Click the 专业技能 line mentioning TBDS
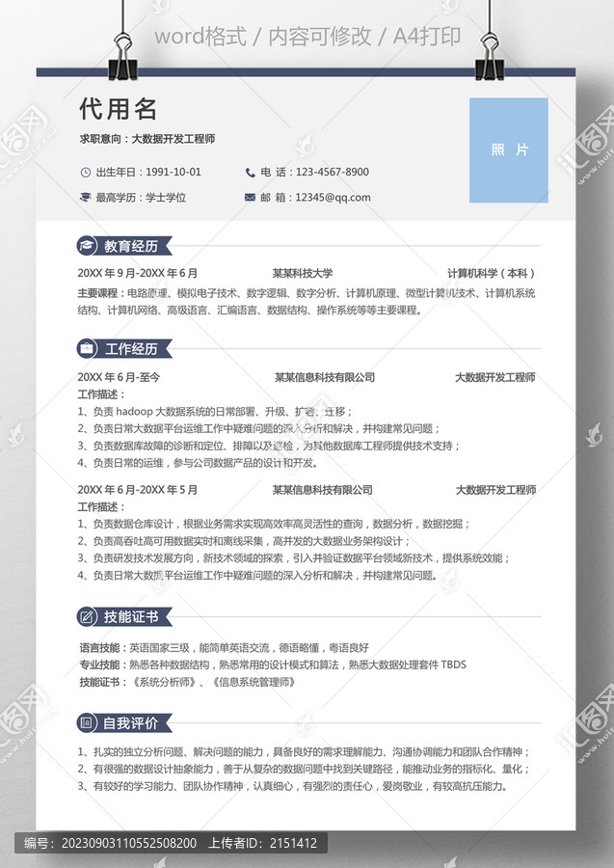Viewport: 614px width, 868px height. [273, 665]
